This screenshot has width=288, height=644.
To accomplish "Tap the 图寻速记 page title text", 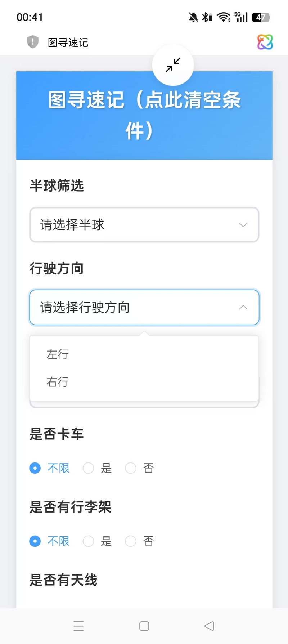I will point(68,43).
